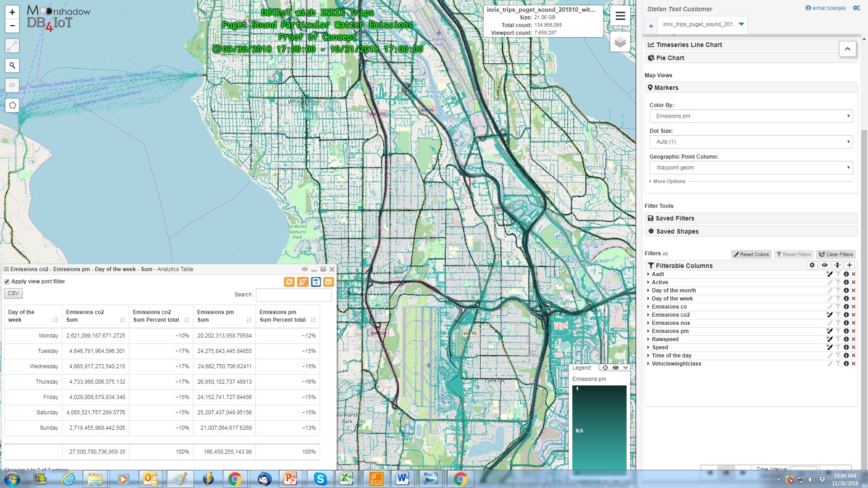This screenshot has width=868, height=488.
Task: Add a new filterable column with plus
Action: click(849, 265)
